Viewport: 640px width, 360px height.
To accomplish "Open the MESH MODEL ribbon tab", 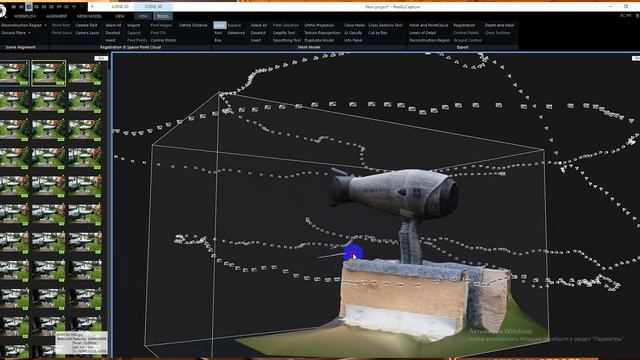I will [x=89, y=16].
